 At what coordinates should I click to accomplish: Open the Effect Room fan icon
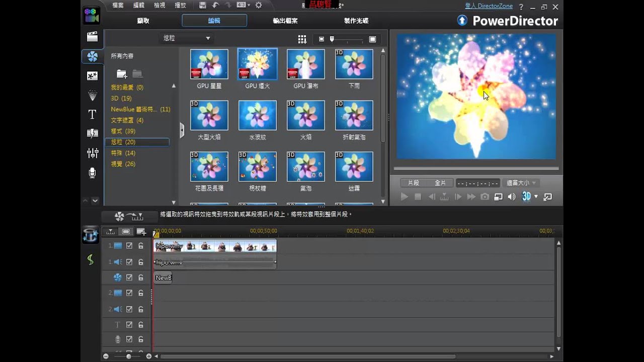[92, 56]
